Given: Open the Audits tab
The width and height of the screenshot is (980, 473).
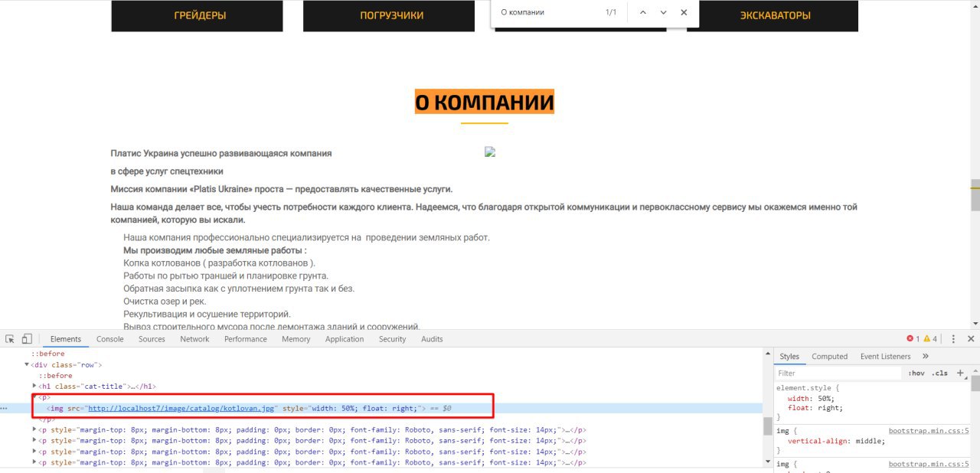Looking at the screenshot, I should [432, 339].
